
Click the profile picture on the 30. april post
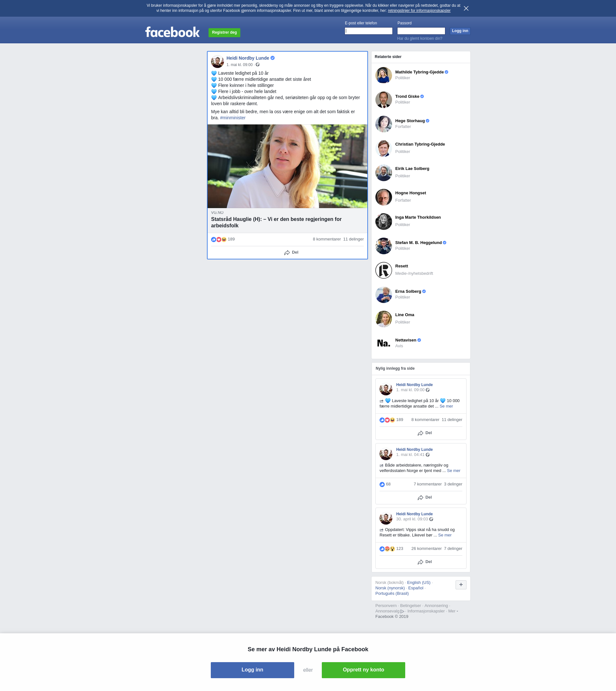tap(386, 518)
